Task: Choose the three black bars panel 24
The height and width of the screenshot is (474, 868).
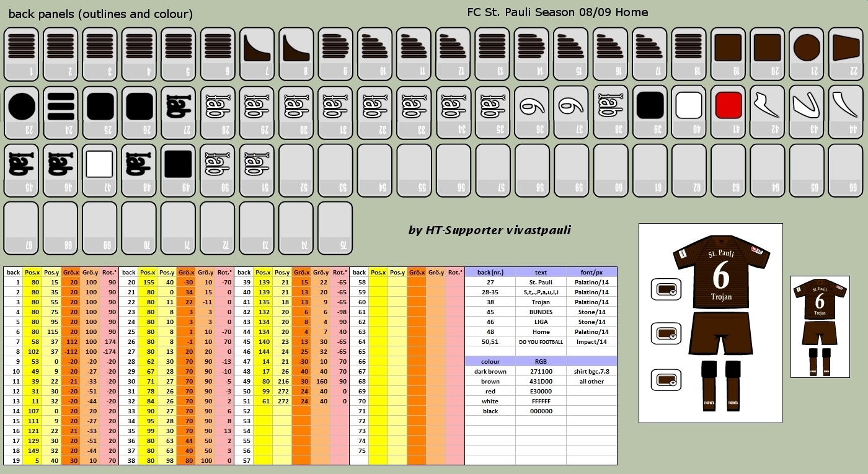Action: point(61,112)
